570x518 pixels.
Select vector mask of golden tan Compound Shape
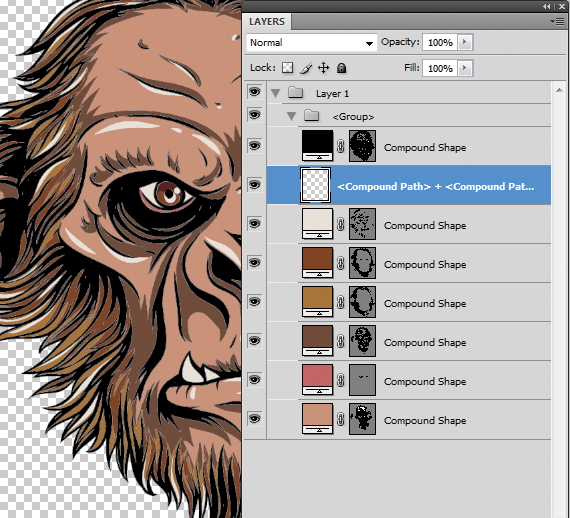pos(362,302)
